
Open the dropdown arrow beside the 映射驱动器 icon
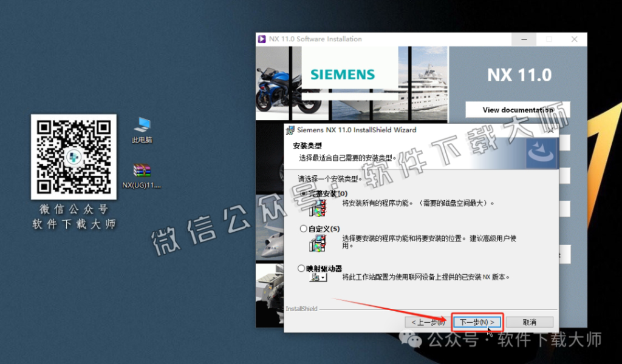click(324, 278)
